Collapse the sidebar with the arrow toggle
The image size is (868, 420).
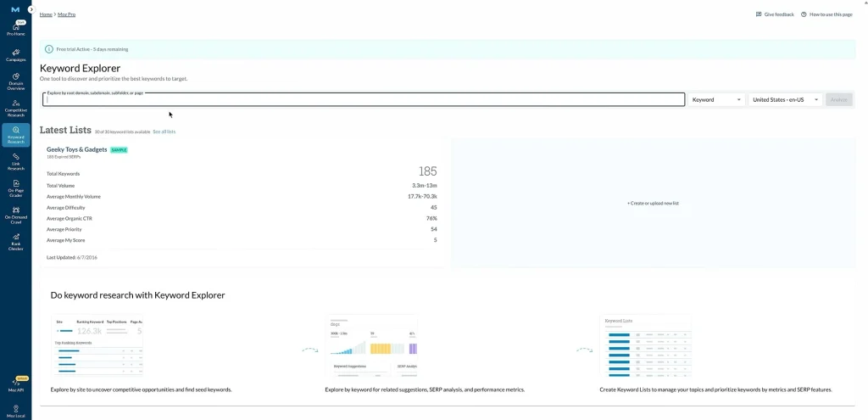(x=31, y=9)
